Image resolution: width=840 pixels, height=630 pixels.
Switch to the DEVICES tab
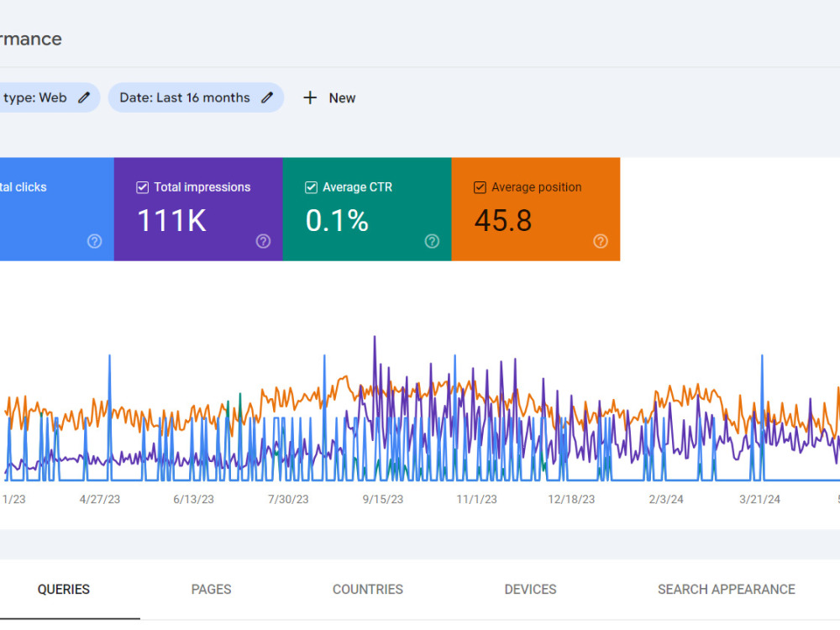(530, 590)
